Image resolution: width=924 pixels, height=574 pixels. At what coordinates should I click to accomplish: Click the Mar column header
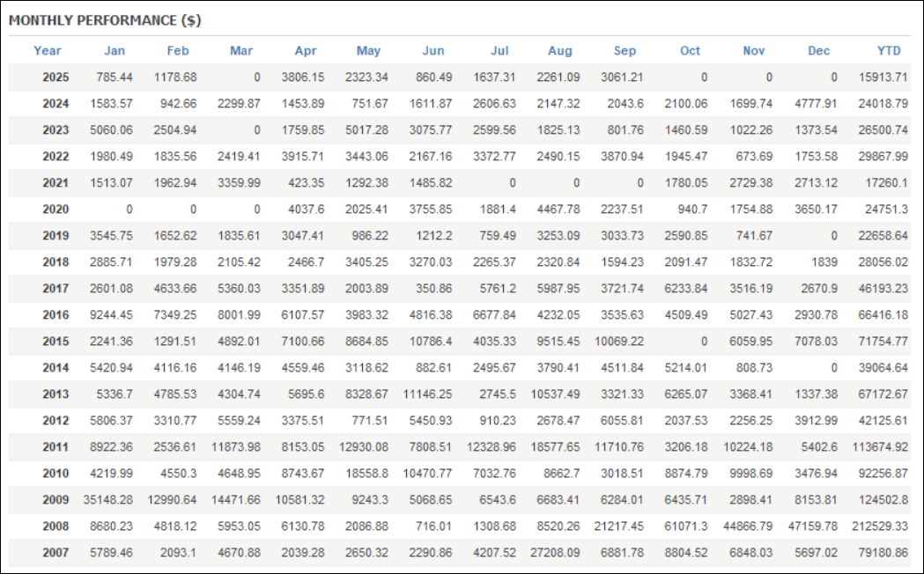tap(241, 50)
